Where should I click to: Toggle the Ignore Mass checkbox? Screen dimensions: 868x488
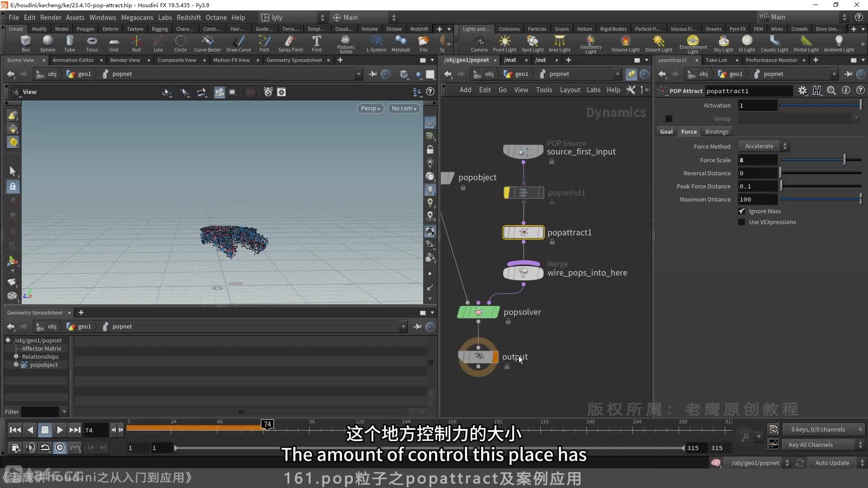[x=742, y=211]
